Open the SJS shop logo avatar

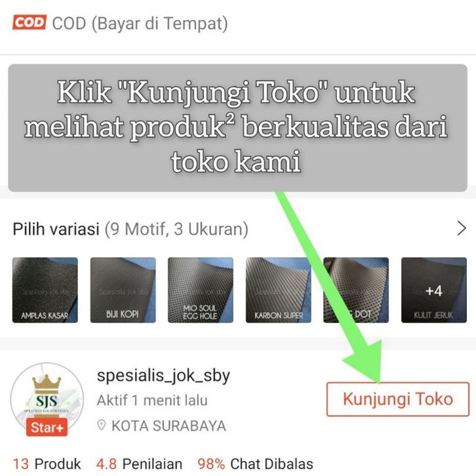point(47,399)
